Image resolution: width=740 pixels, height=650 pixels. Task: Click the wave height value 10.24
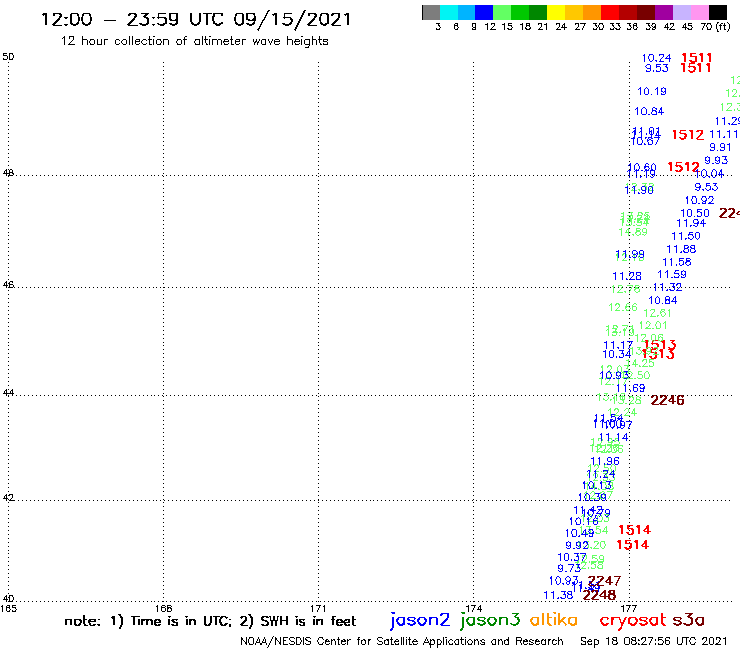click(656, 58)
